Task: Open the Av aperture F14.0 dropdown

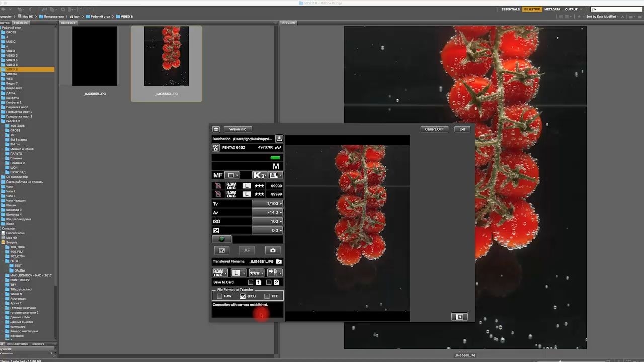Action: click(x=267, y=213)
